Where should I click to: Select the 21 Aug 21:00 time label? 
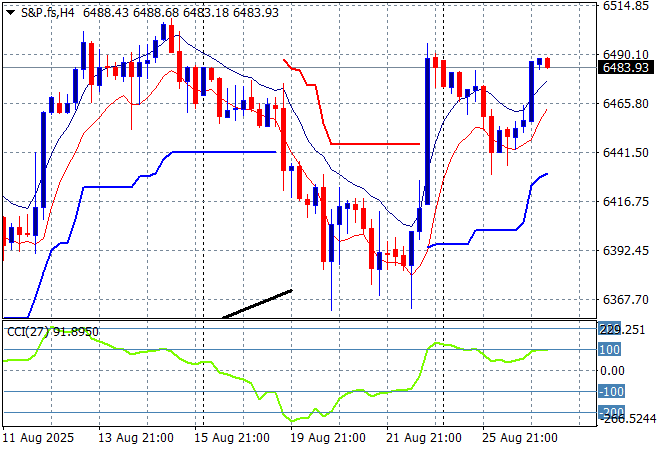(x=423, y=438)
